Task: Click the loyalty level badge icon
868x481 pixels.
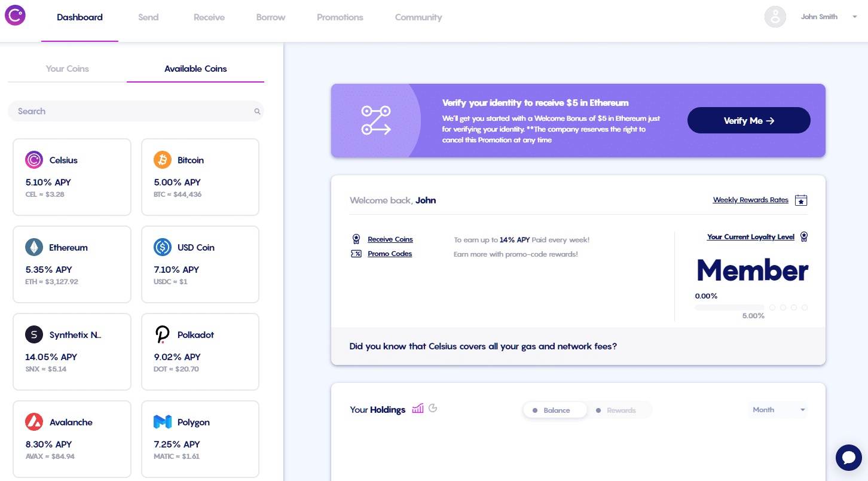Action: [x=804, y=237]
